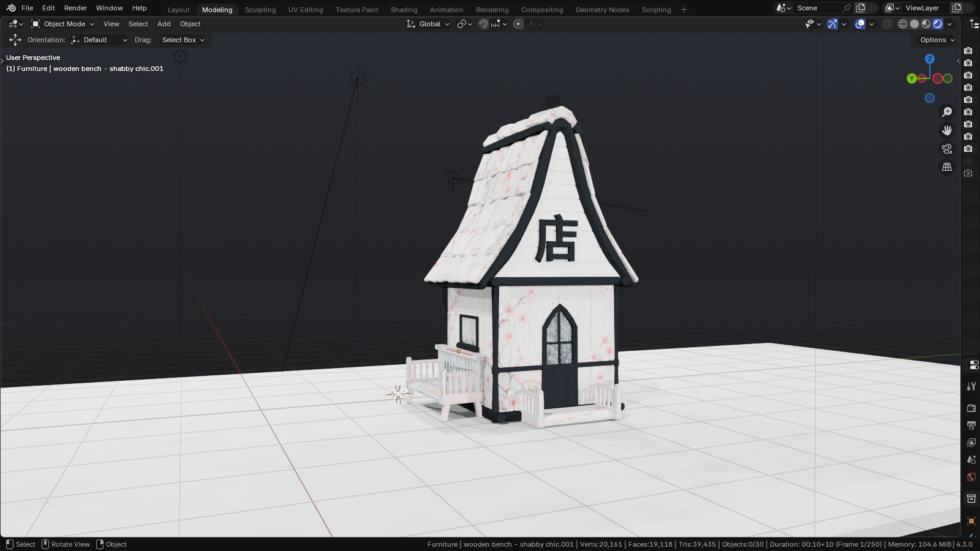Image resolution: width=980 pixels, height=551 pixels.
Task: Open the Collection properties tab
Action: point(971,499)
